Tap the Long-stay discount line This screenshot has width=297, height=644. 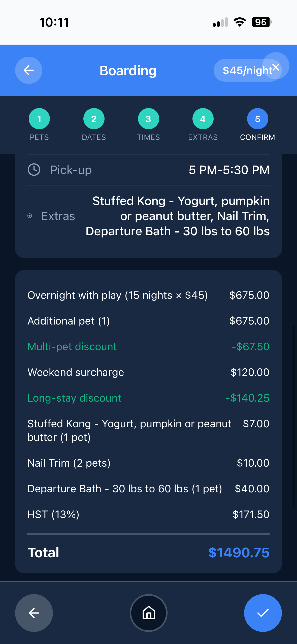pos(74,398)
